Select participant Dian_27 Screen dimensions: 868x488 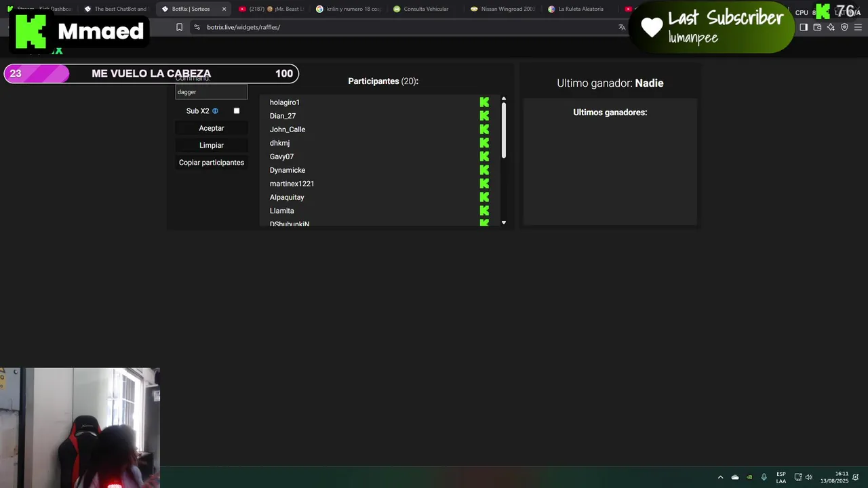point(283,116)
